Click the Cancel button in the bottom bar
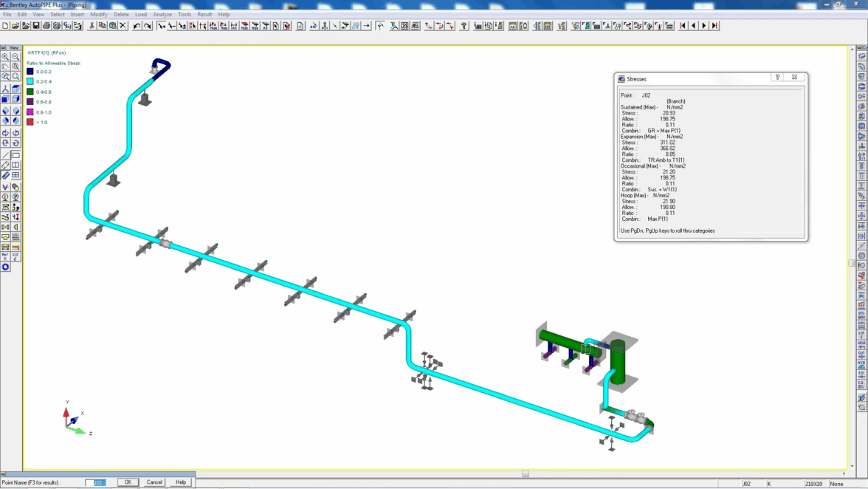This screenshot has height=489, width=868. click(x=154, y=482)
